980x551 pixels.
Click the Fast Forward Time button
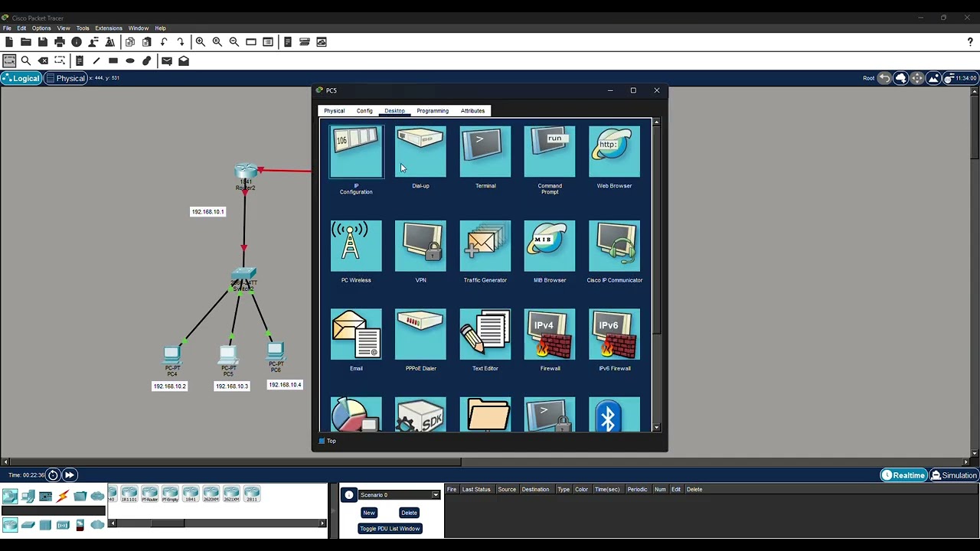[70, 475]
